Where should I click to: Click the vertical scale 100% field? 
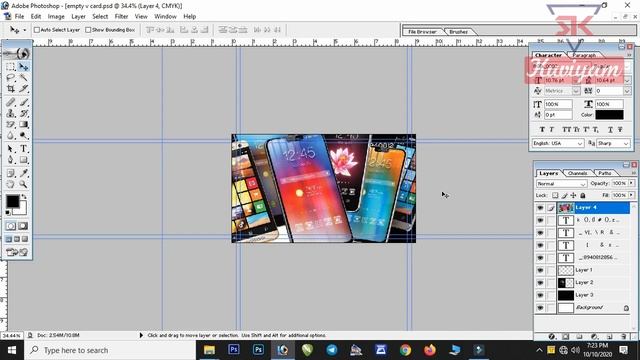pos(558,104)
